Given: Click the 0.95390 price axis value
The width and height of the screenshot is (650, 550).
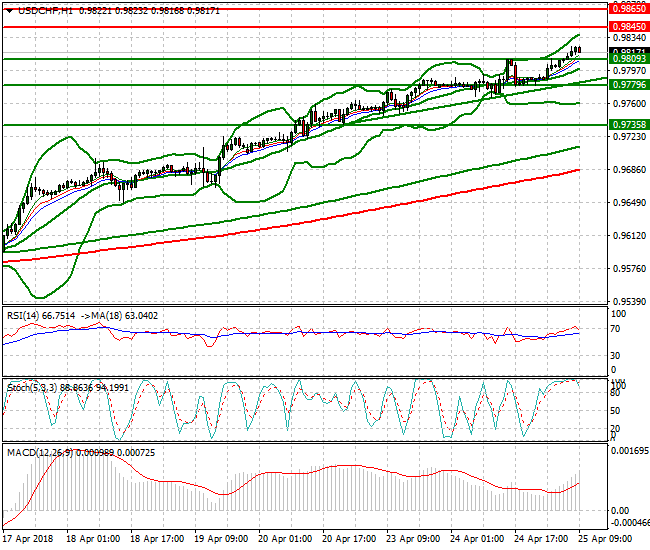Looking at the screenshot, I should 629,302.
